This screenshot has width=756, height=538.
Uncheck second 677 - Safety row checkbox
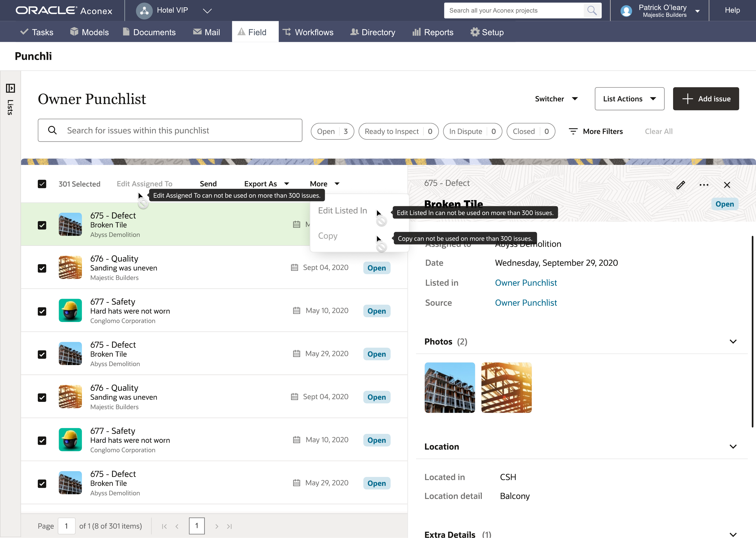42,441
